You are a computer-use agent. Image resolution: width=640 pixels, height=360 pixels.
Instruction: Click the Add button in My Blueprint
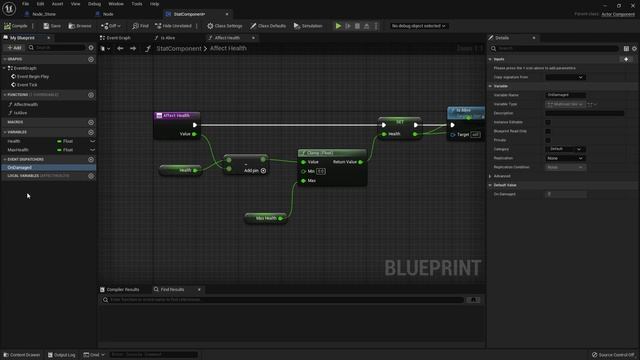point(14,48)
